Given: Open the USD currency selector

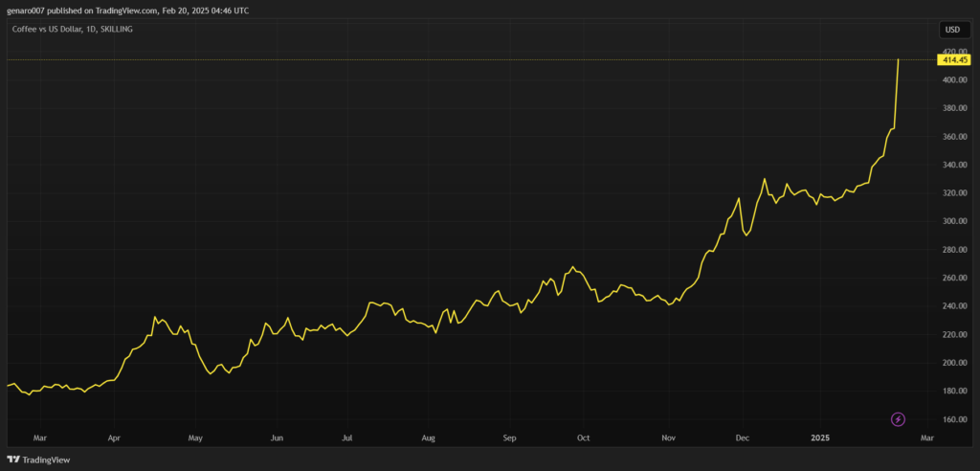Looking at the screenshot, I should click(x=952, y=30).
